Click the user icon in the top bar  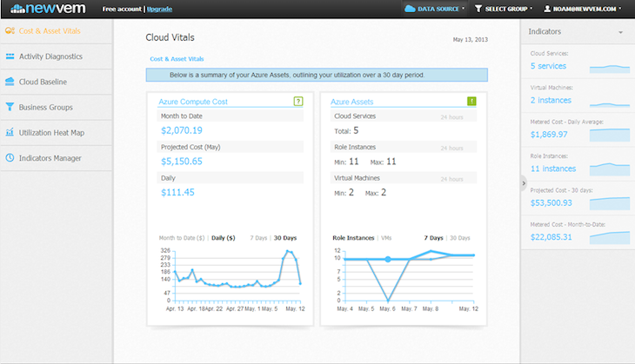(x=547, y=9)
